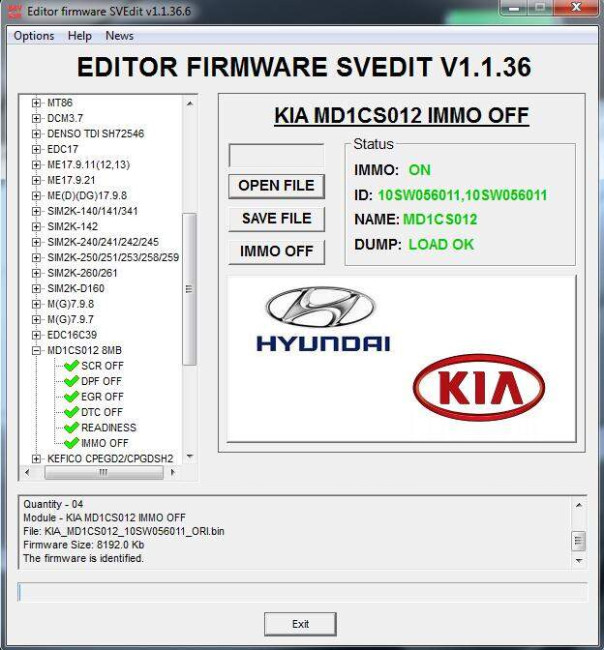Click the IMMO OFF button
Image resolution: width=604 pixels, height=650 pixels.
[x=277, y=251]
